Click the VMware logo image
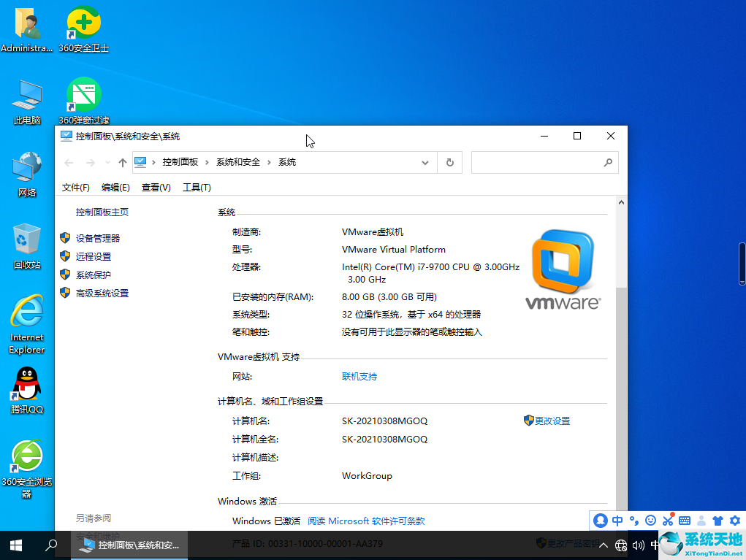This screenshot has width=746, height=560. tap(563, 269)
